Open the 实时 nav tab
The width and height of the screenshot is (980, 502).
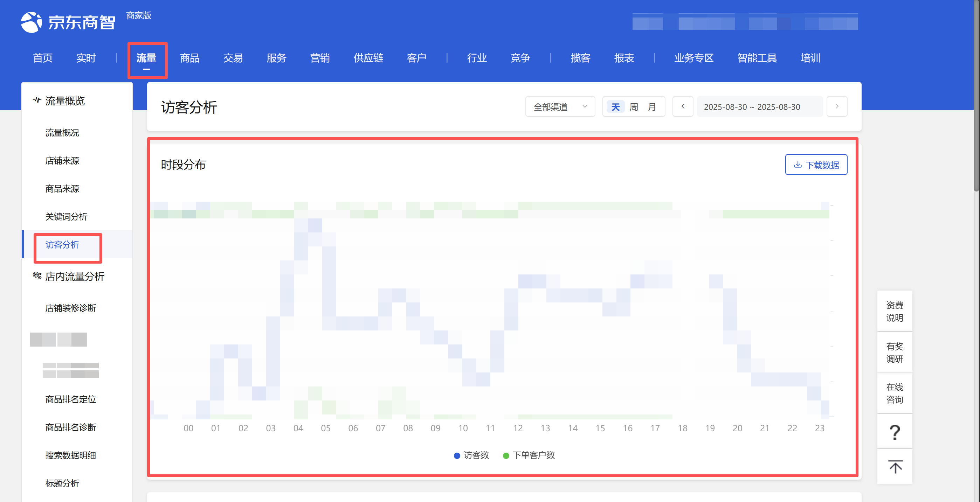(86, 58)
